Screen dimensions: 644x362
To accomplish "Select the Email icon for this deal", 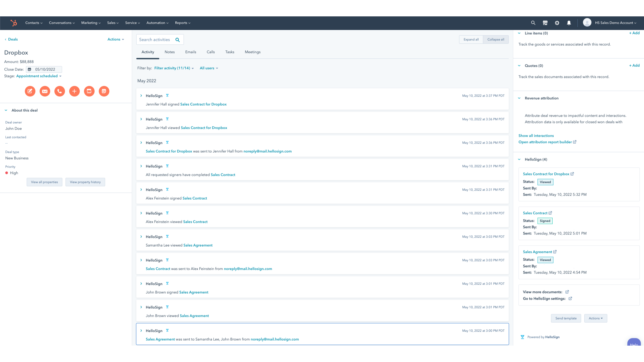I will (x=45, y=91).
